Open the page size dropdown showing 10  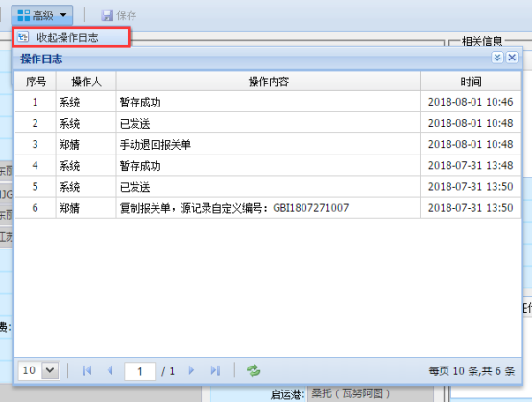click(50, 370)
